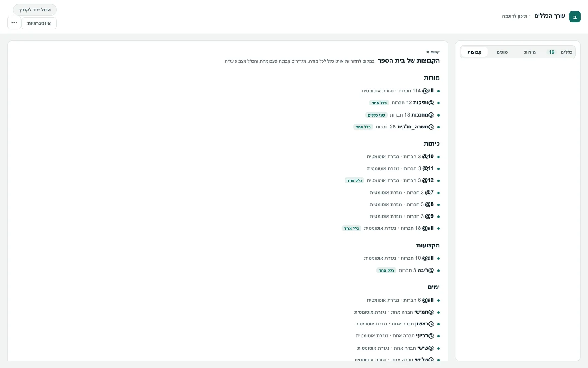Click the "הכול ירד לקובץ" status button
Image resolution: width=588 pixels, height=368 pixels.
point(35,10)
